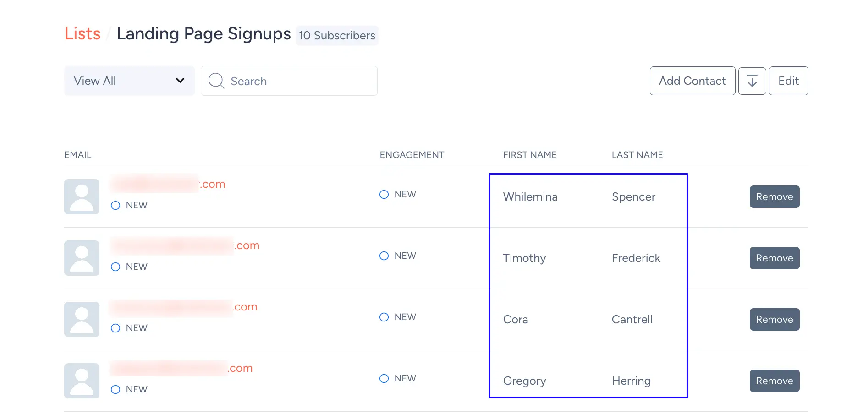Open Cora Cantrell's avatar placeholder
The image size is (868, 414).
pyautogui.click(x=82, y=320)
